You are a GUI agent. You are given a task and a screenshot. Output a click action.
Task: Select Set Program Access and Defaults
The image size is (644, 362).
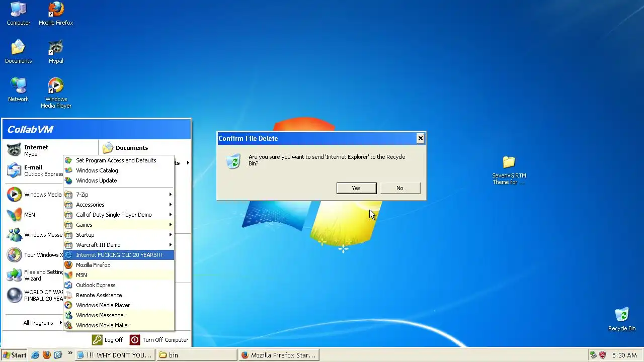[119, 160]
